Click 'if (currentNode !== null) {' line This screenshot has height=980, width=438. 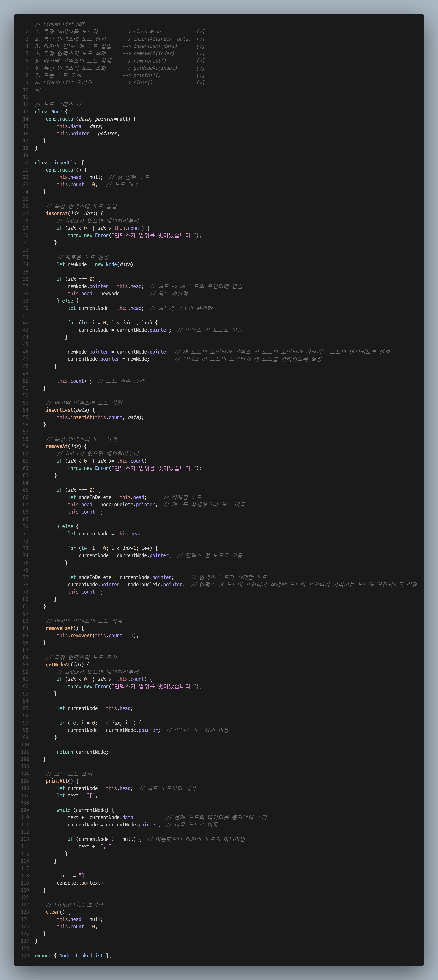(104, 840)
